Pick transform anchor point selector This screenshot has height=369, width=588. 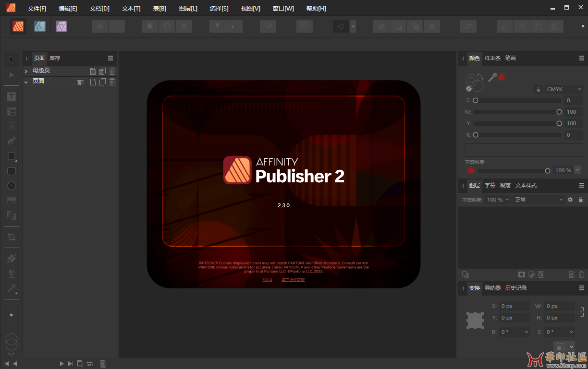475,321
